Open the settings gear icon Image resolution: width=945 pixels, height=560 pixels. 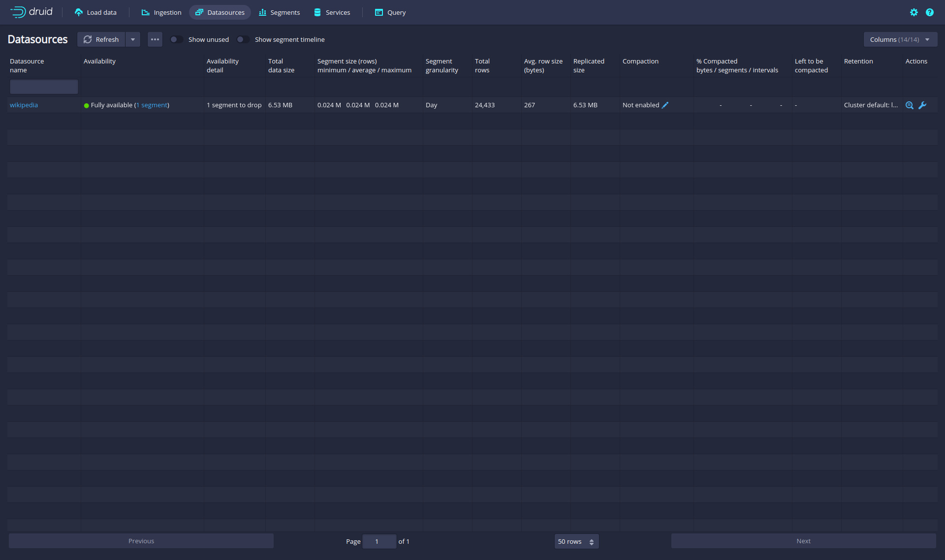[914, 12]
